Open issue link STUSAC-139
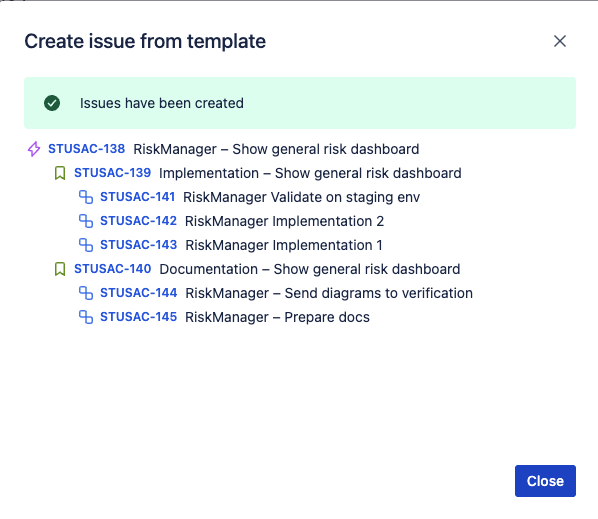Image resolution: width=598 pixels, height=519 pixels. (113, 173)
